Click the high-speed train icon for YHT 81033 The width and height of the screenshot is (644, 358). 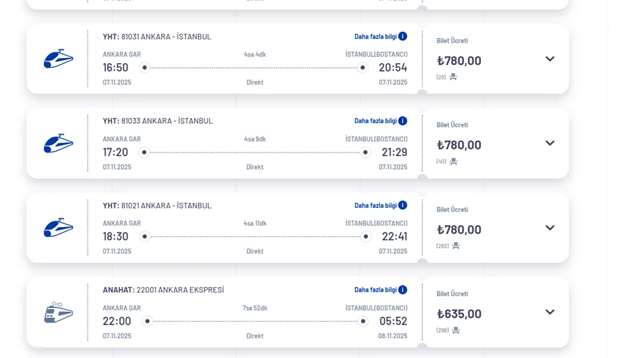[59, 143]
